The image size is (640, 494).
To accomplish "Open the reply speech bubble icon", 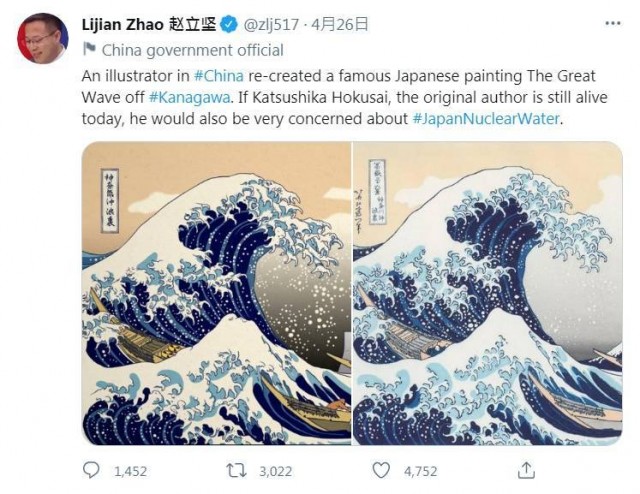I will point(91,470).
